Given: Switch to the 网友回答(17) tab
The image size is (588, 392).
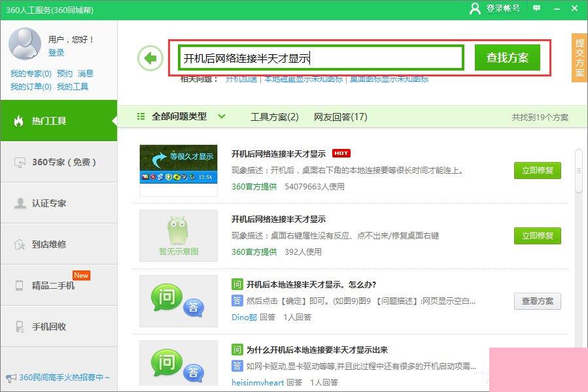Looking at the screenshot, I should [x=341, y=117].
